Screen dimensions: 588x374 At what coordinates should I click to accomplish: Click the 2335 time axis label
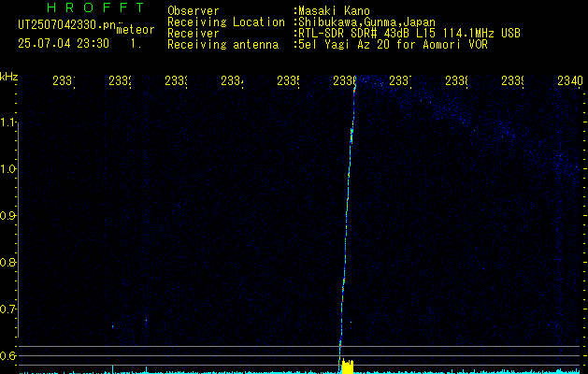point(288,80)
